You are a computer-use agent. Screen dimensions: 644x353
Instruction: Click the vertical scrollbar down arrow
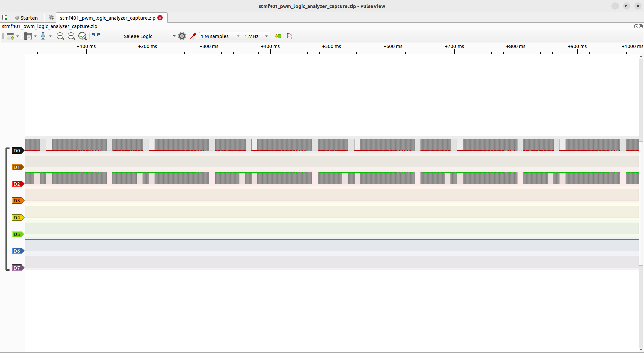[x=641, y=350]
